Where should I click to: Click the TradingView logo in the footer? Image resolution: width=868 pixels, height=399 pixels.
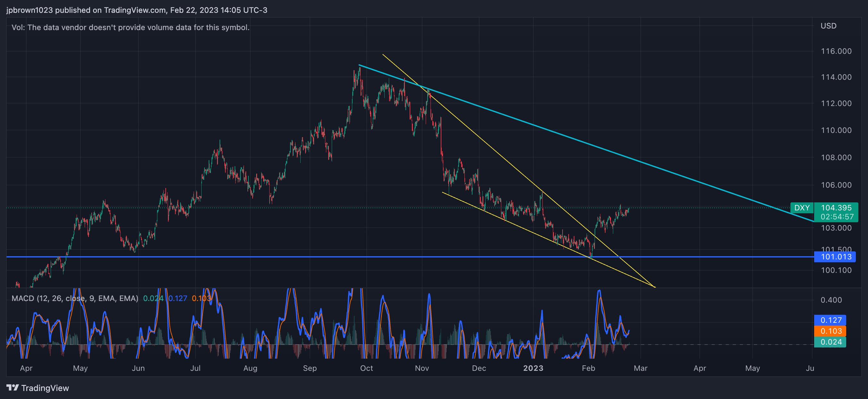tap(38, 388)
